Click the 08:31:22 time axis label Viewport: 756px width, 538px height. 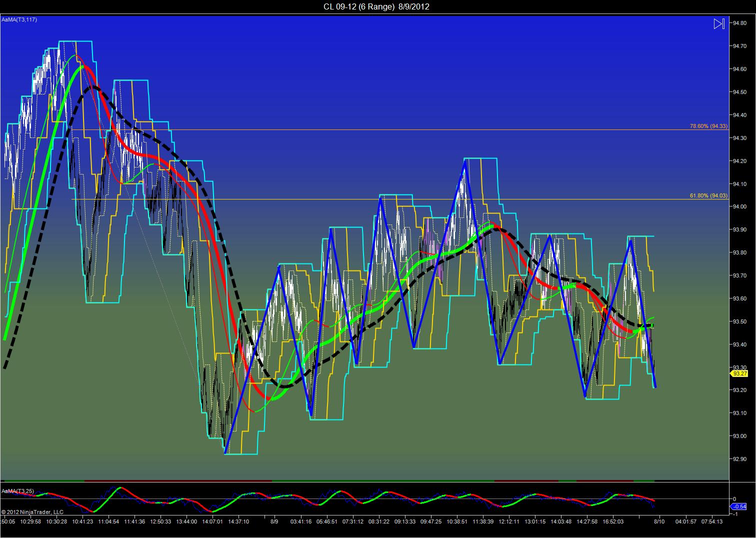(x=378, y=521)
